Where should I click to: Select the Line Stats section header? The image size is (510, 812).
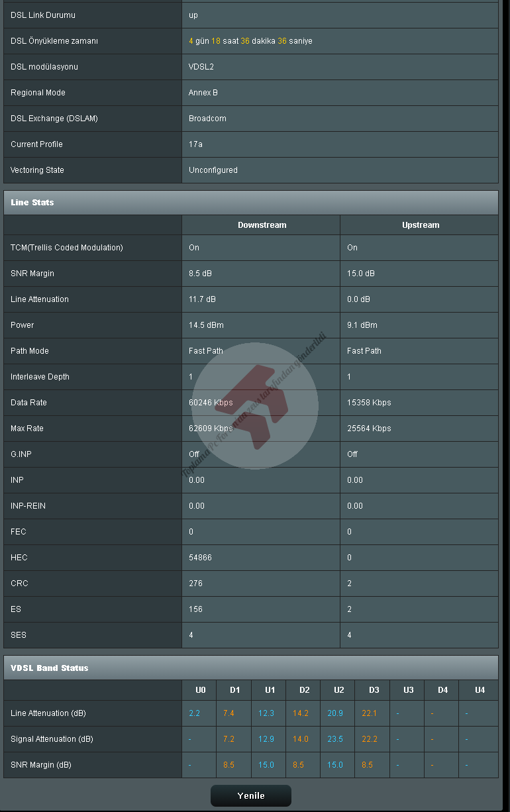click(32, 203)
